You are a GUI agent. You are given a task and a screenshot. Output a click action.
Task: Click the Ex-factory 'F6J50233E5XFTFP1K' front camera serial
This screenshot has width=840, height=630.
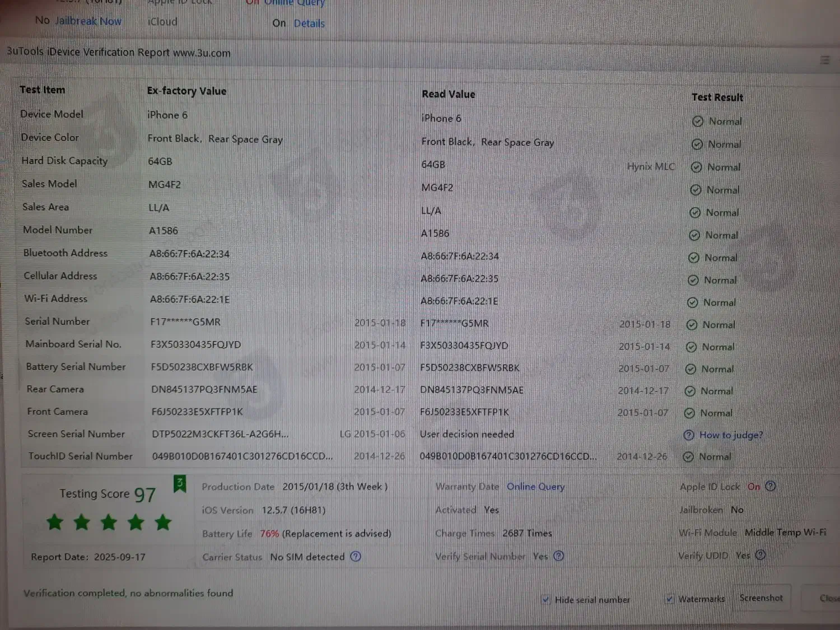(x=197, y=412)
